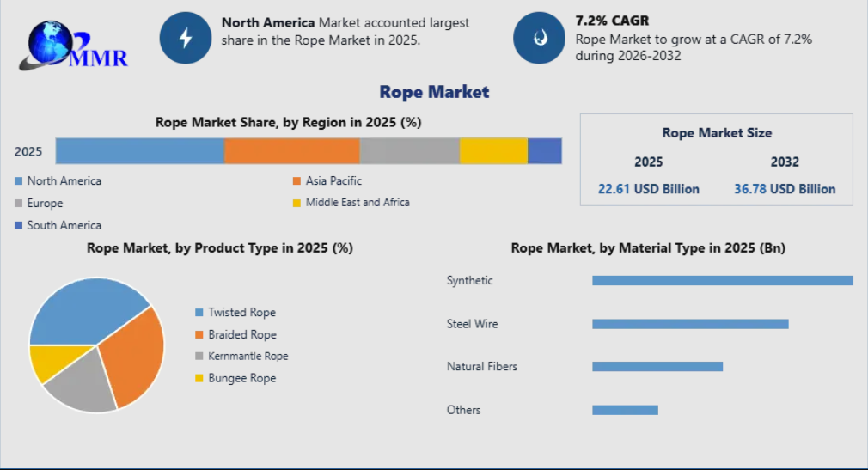Screen dimensions: 868x470
Task: Click the South America legend marker
Action: pyautogui.click(x=19, y=226)
